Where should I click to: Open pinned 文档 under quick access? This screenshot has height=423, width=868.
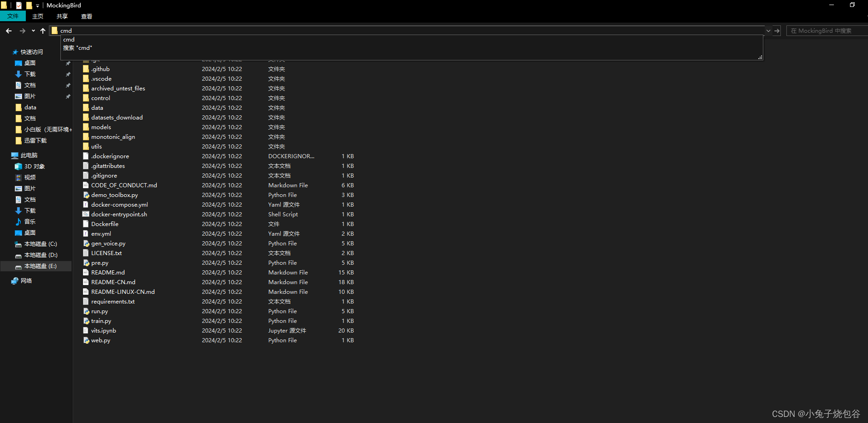pyautogui.click(x=30, y=85)
